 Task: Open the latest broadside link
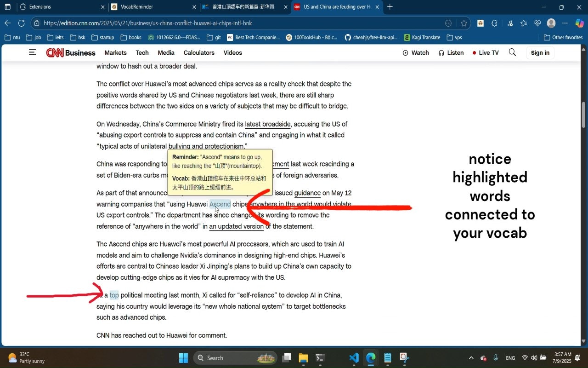coord(268,124)
